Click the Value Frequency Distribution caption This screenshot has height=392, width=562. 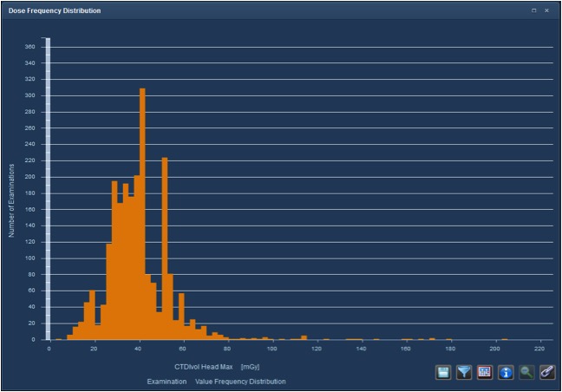pyautogui.click(x=240, y=382)
